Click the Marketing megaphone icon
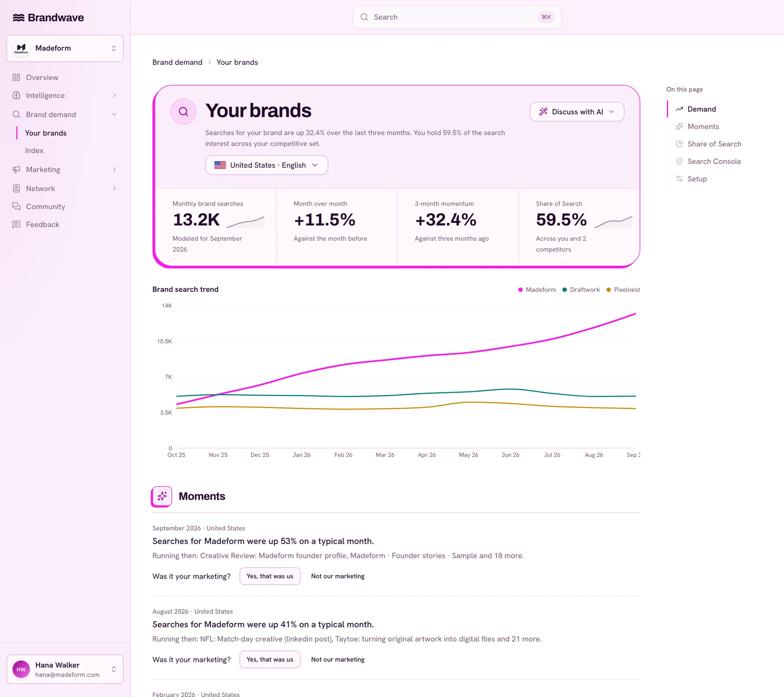784x697 pixels. [x=17, y=169]
